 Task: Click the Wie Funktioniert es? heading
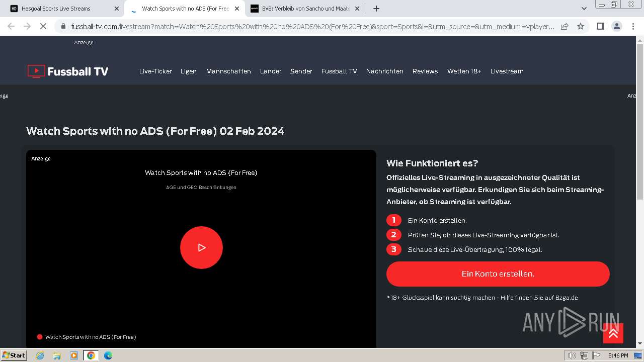432,163
